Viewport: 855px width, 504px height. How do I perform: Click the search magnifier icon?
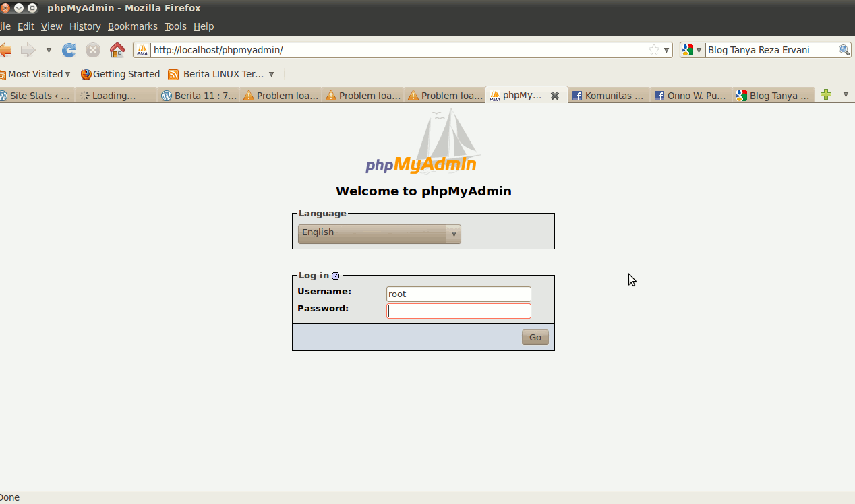coord(844,50)
